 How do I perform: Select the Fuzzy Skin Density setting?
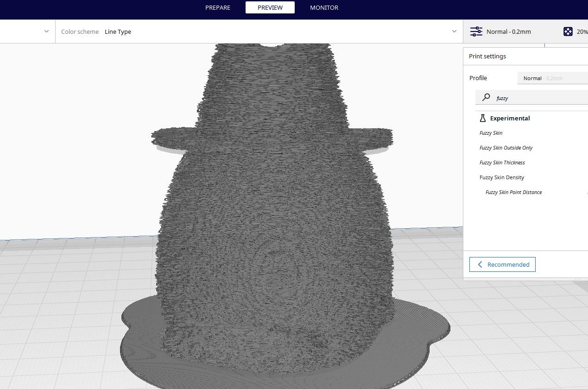(x=502, y=177)
